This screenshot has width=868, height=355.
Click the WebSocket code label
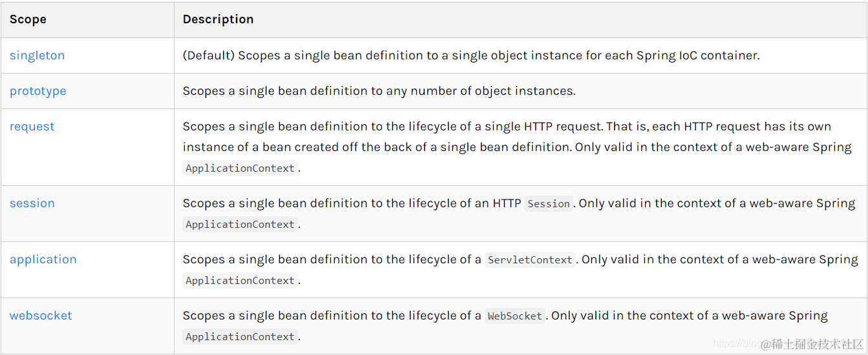(515, 316)
